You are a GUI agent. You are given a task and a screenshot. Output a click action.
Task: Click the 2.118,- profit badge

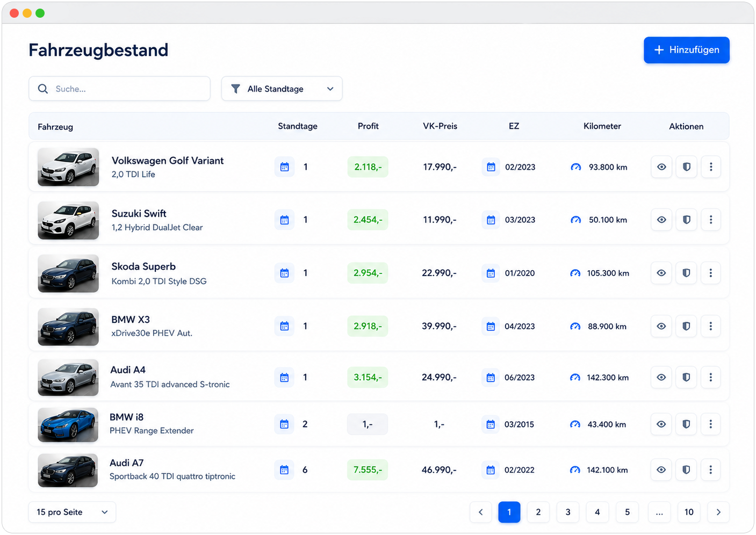point(368,167)
